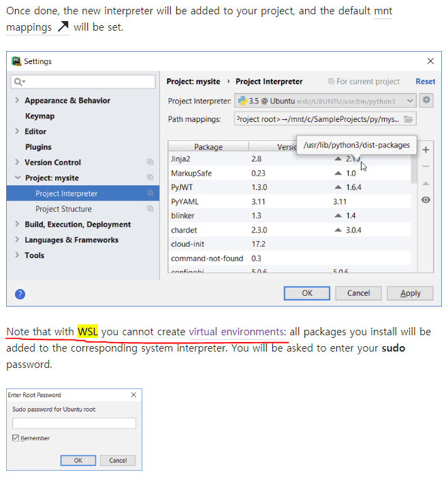448x479 pixels.
Task: Click the minus icon to uninstall package
Action: coord(426,166)
